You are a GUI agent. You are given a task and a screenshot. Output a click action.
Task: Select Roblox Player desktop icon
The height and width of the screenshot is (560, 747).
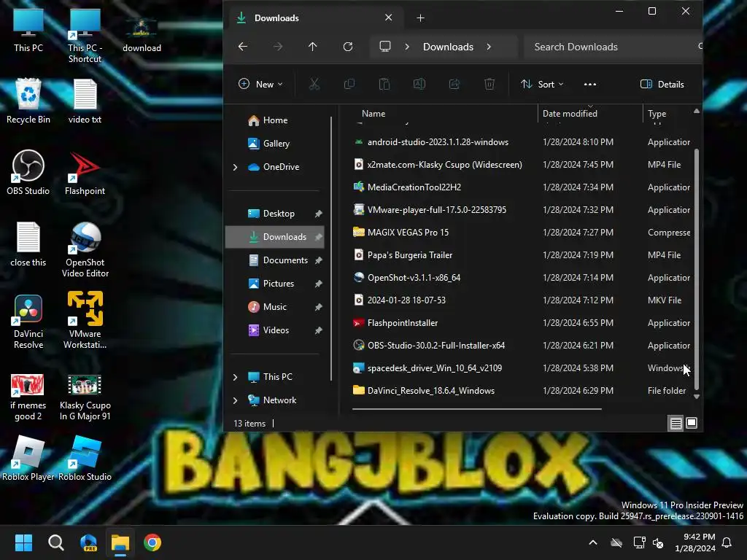[x=28, y=458]
